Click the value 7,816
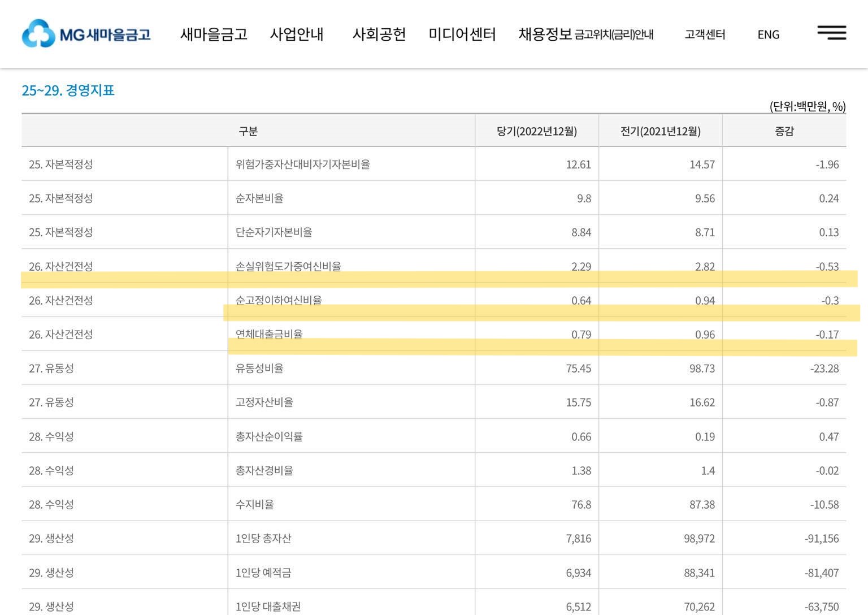Screen dimensions: 868x615 [579, 538]
